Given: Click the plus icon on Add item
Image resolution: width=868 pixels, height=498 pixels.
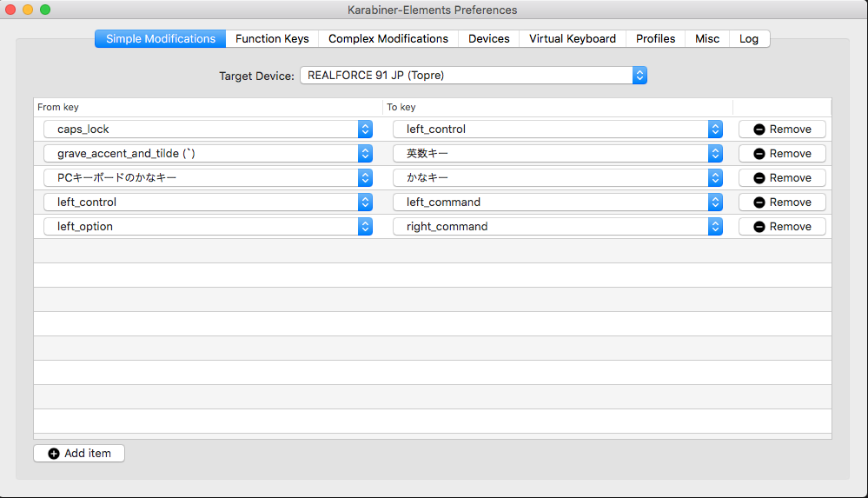Looking at the screenshot, I should [x=54, y=454].
